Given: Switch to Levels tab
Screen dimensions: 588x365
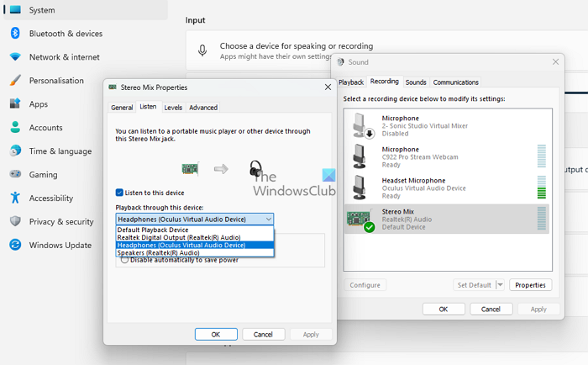Looking at the screenshot, I should (173, 108).
